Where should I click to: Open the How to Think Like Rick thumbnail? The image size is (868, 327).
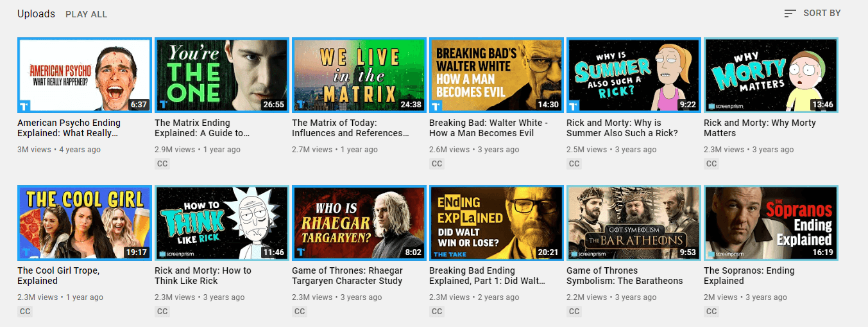[222, 223]
